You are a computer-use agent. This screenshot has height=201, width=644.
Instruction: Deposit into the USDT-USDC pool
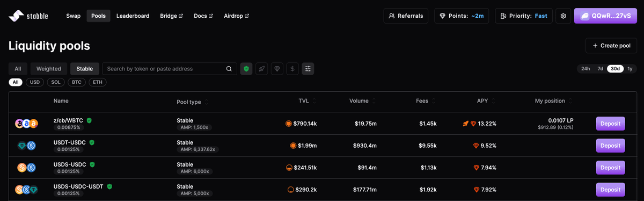[610, 146]
